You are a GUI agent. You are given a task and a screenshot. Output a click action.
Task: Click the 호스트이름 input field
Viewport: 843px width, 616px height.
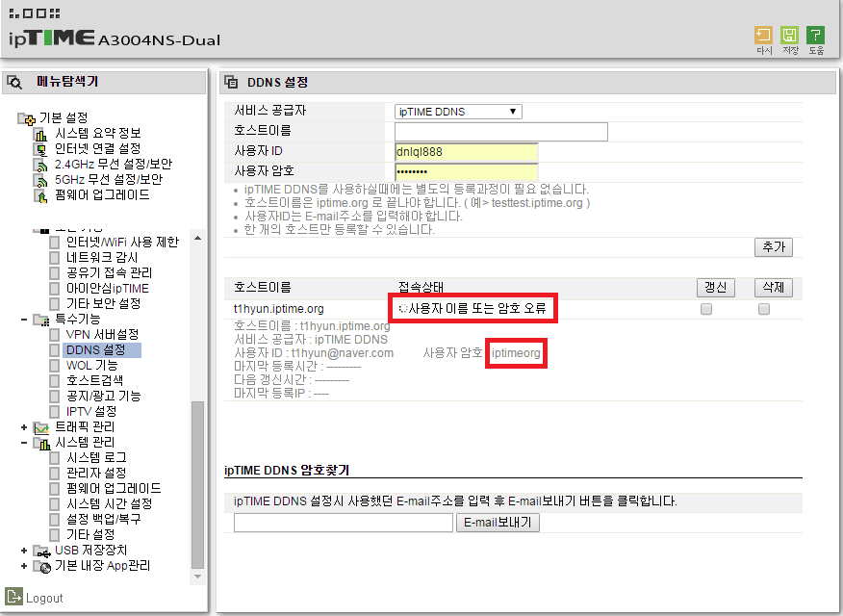tap(501, 132)
